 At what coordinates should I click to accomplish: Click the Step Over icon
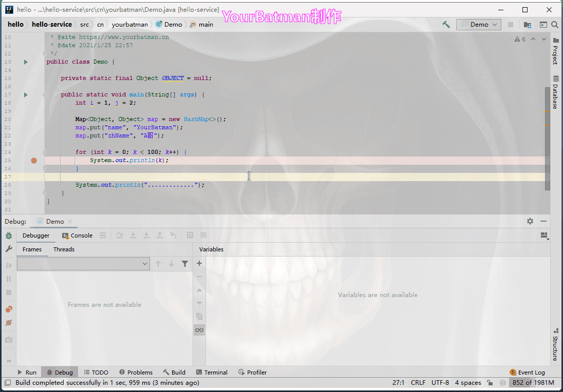120,236
